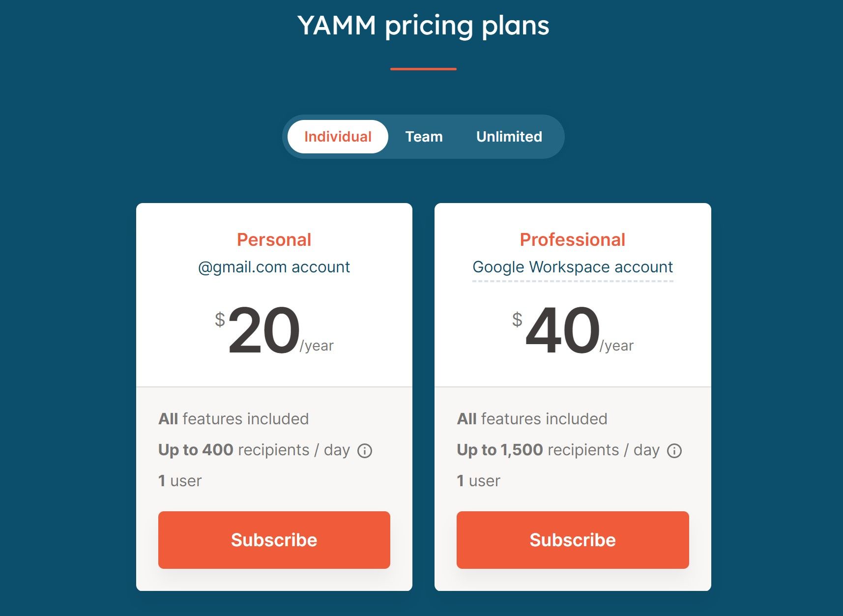Viewport: 843px width, 616px height.
Task: Click the dotted-underlined Google Workspace account text
Action: click(x=572, y=267)
